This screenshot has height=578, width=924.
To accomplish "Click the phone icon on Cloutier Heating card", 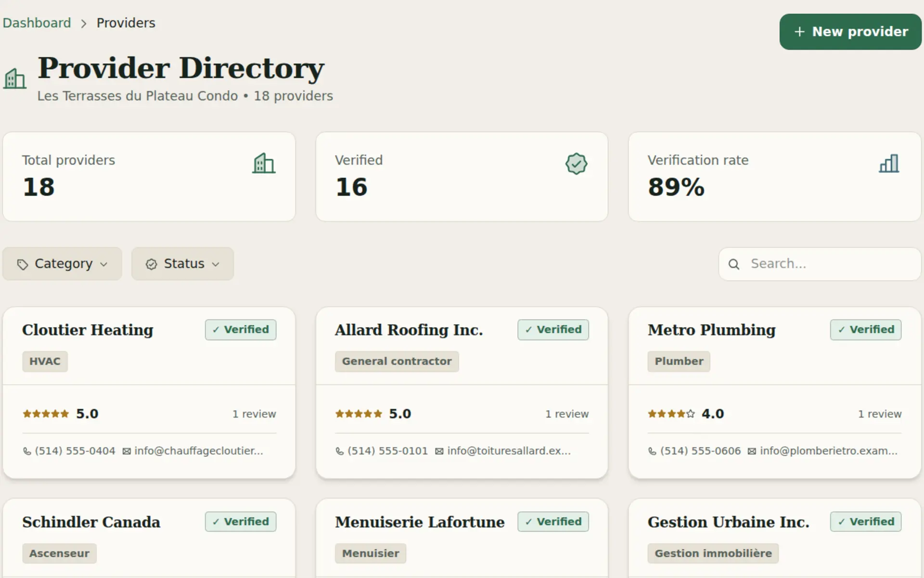I will point(27,451).
